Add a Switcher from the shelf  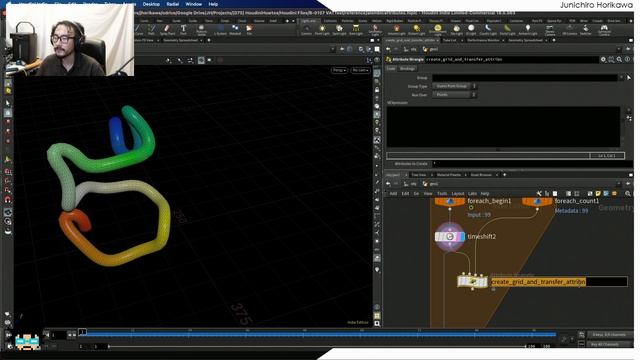586,30
